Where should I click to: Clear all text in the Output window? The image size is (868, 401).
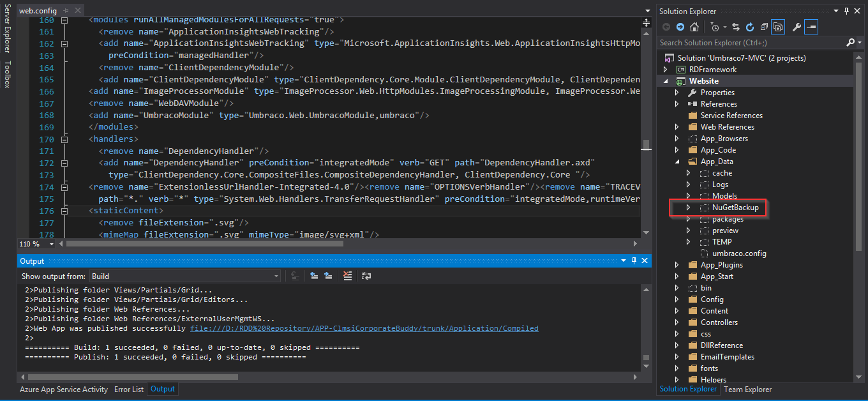coord(347,276)
